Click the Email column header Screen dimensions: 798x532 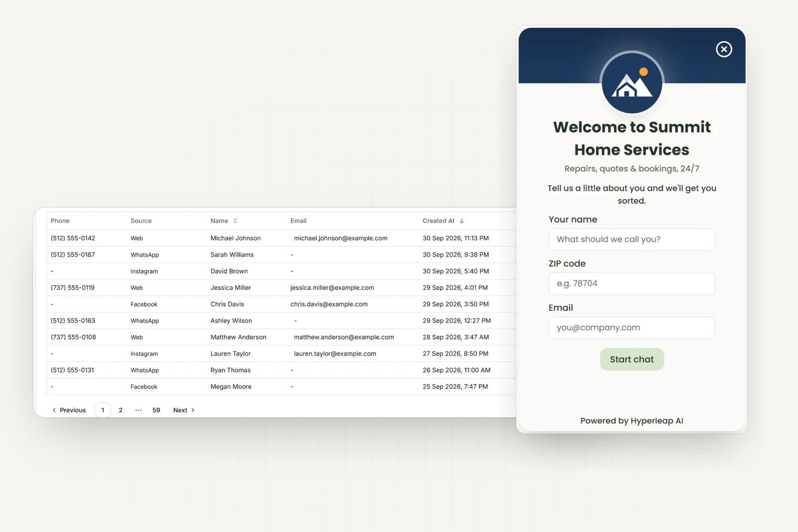tap(298, 221)
